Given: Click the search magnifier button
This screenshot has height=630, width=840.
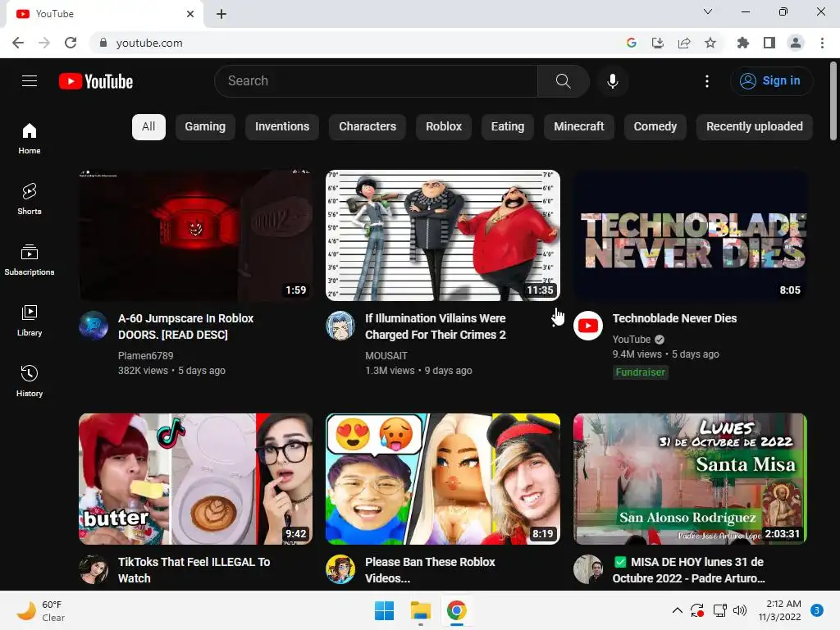Looking at the screenshot, I should 563,81.
